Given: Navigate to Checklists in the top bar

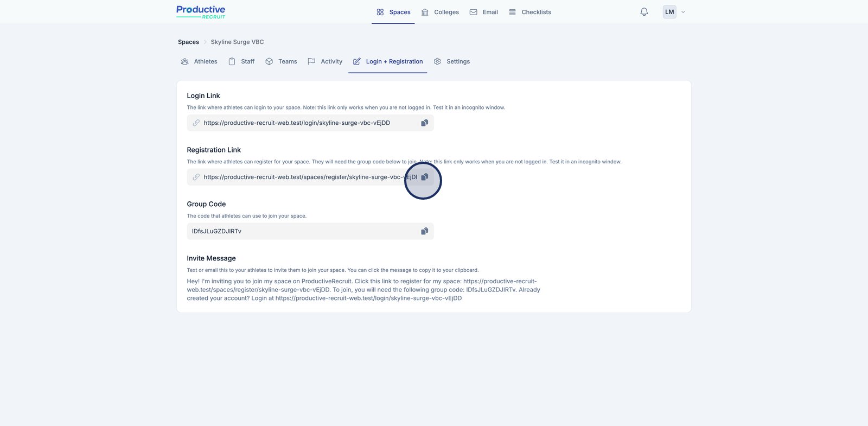Looking at the screenshot, I should click(x=529, y=12).
